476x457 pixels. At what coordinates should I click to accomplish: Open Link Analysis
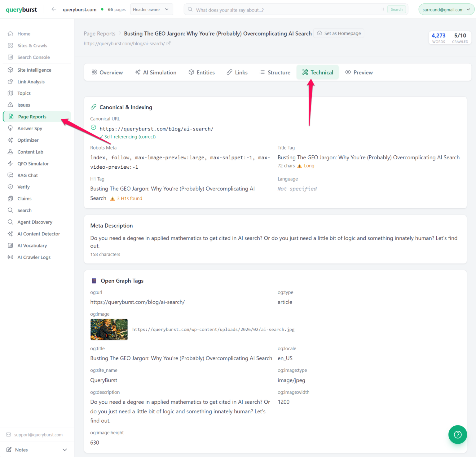[x=31, y=82]
